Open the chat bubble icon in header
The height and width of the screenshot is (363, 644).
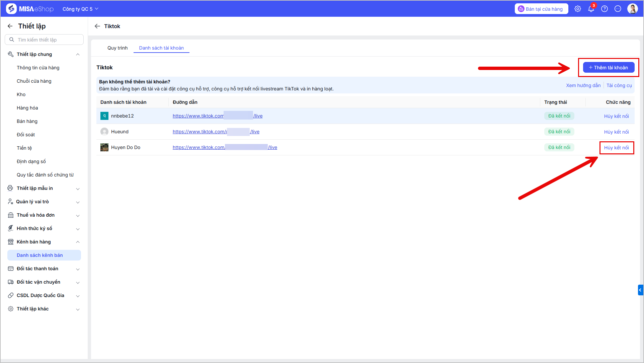tap(618, 9)
